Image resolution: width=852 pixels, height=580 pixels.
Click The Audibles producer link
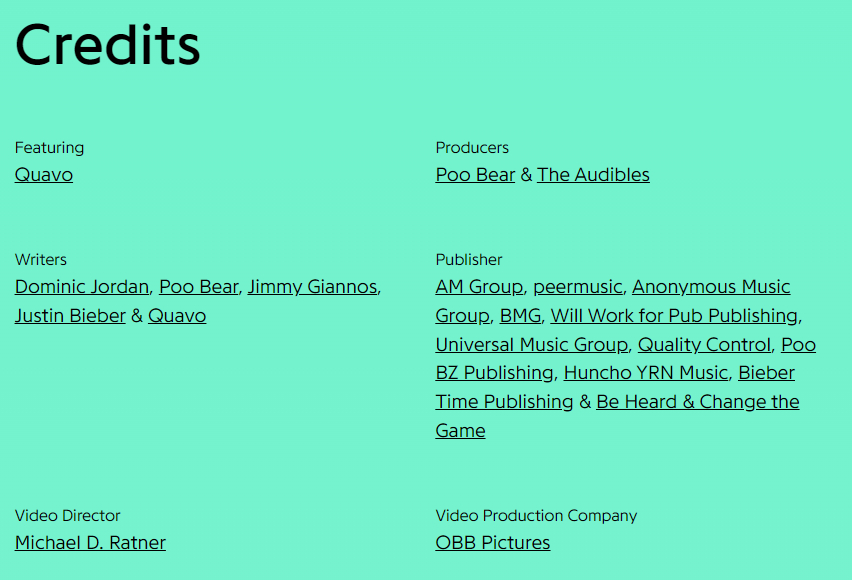pyautogui.click(x=593, y=175)
